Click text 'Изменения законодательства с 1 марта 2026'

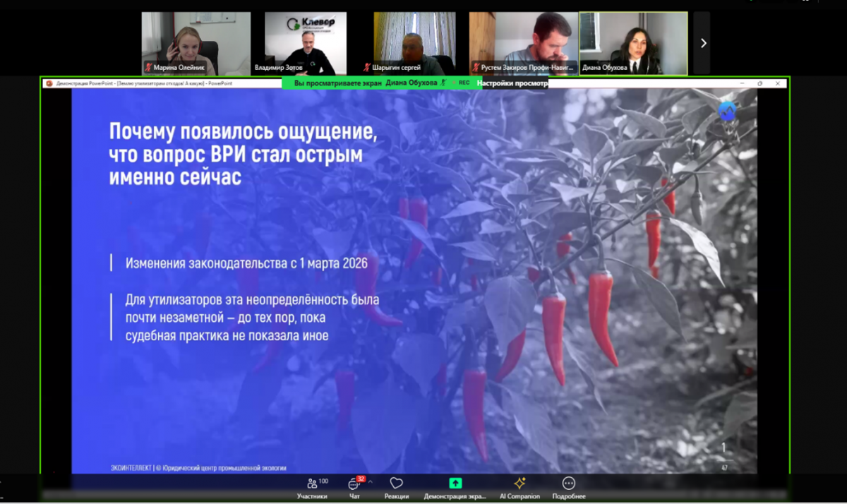coord(247,263)
